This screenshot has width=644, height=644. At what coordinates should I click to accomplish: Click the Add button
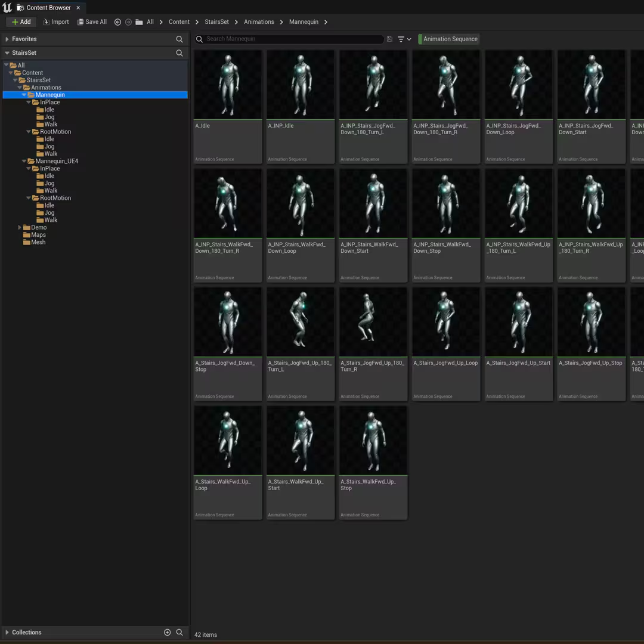coord(21,22)
